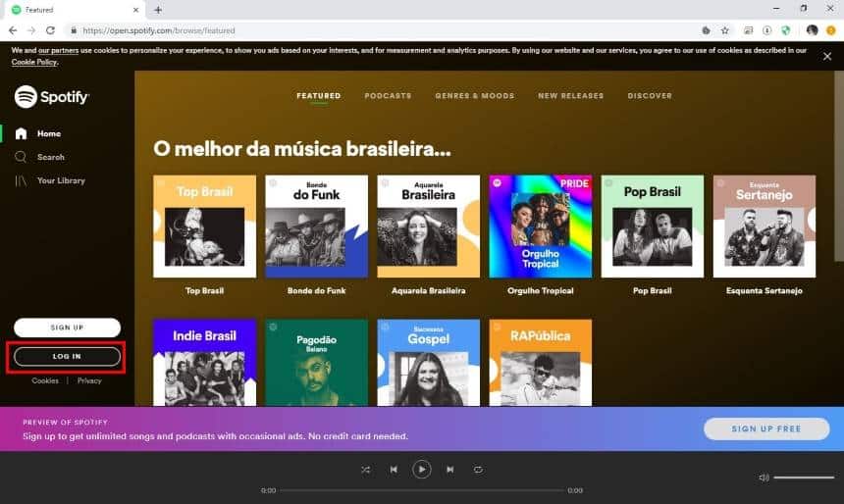Image resolution: width=844 pixels, height=504 pixels.
Task: Open the New Releases tab
Action: click(571, 96)
